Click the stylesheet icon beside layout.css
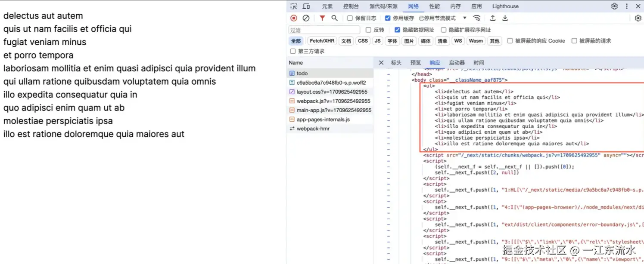Viewport: 644px width, 264px height. (x=292, y=92)
